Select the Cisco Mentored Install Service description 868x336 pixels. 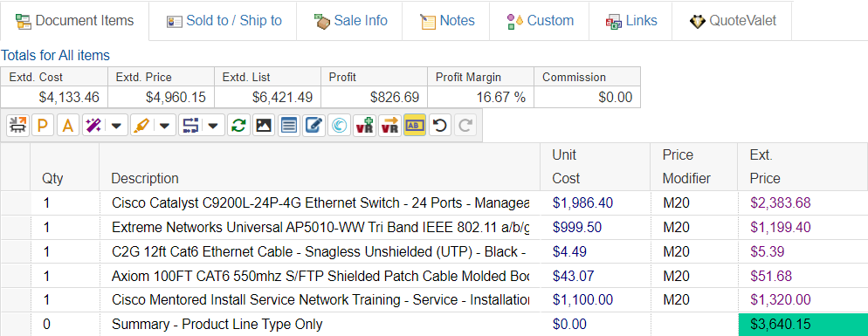coord(320,300)
